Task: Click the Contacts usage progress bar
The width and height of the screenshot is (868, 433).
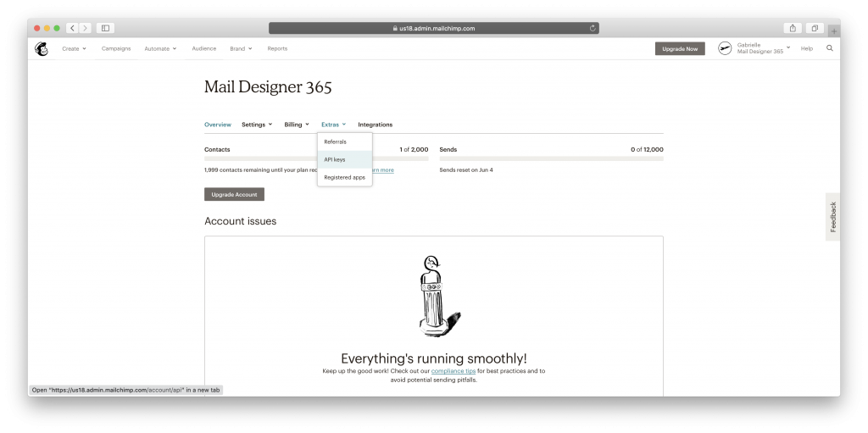Action: [x=316, y=159]
